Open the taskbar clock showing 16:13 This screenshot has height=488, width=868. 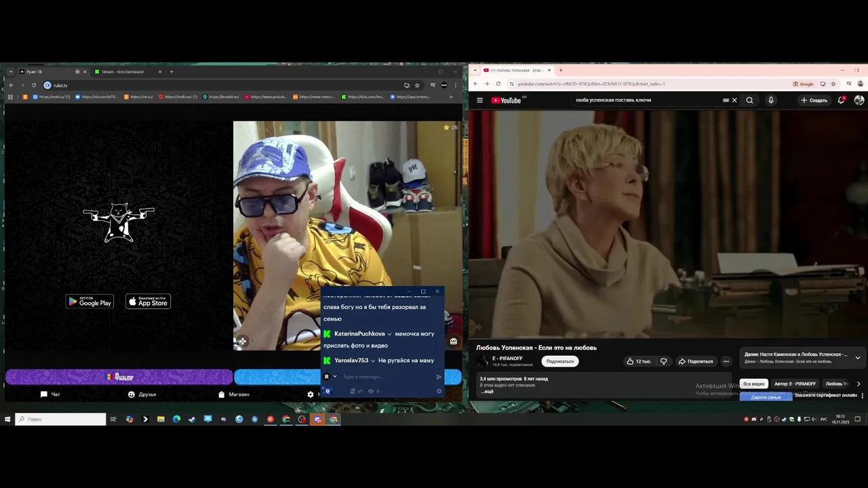pyautogui.click(x=840, y=419)
